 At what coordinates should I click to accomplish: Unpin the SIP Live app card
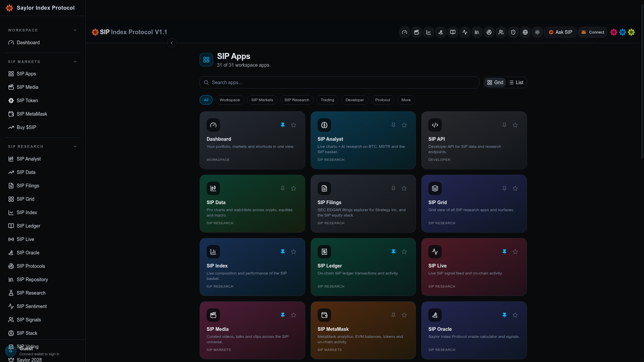click(504, 252)
